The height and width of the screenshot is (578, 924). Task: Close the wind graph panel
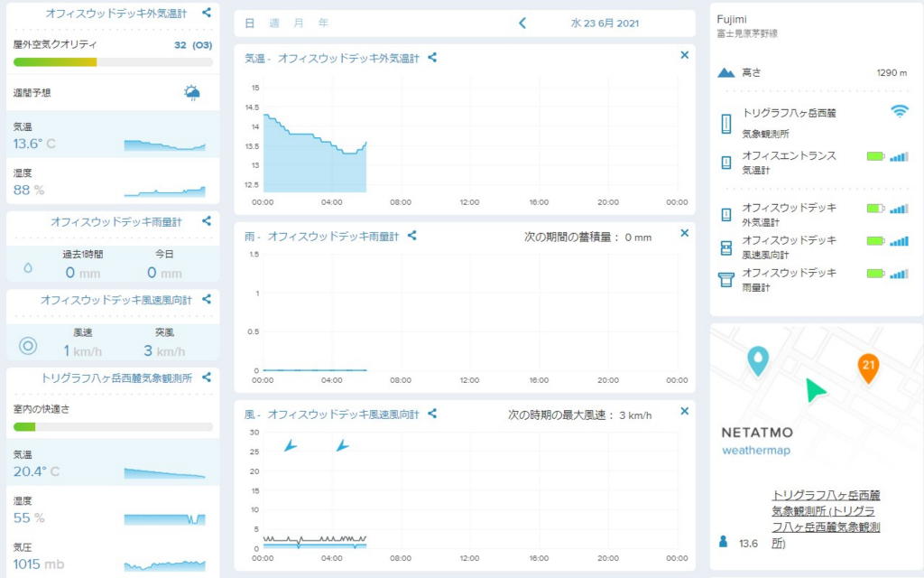(684, 412)
